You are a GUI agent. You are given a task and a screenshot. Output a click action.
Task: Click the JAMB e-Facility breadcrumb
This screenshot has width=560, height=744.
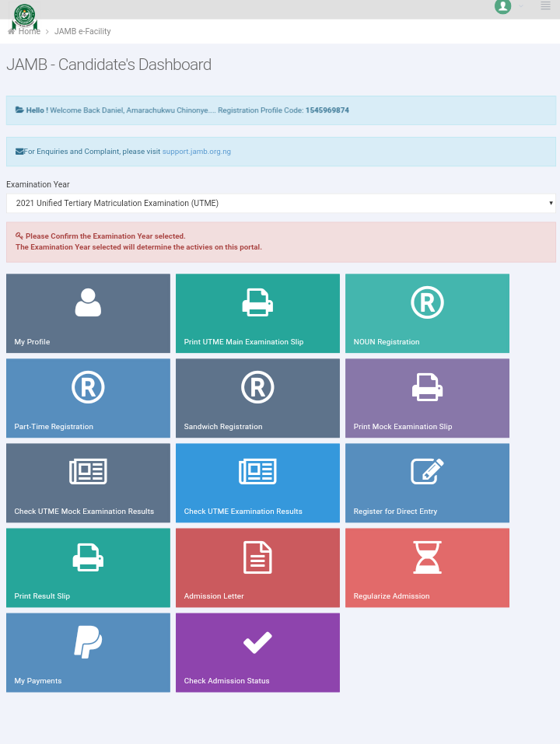pyautogui.click(x=82, y=31)
